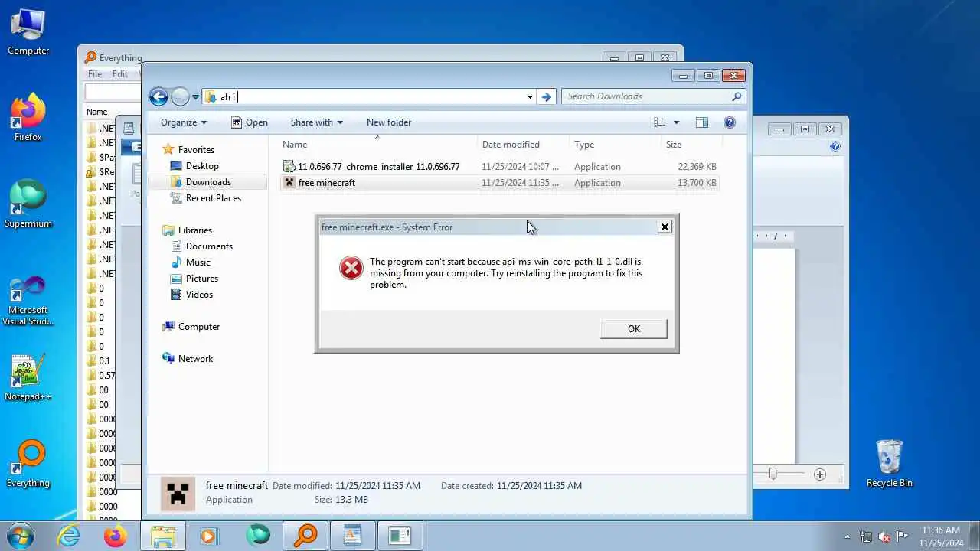Open Supermium from taskbar
This screenshot has width=980, height=551.
click(258, 536)
